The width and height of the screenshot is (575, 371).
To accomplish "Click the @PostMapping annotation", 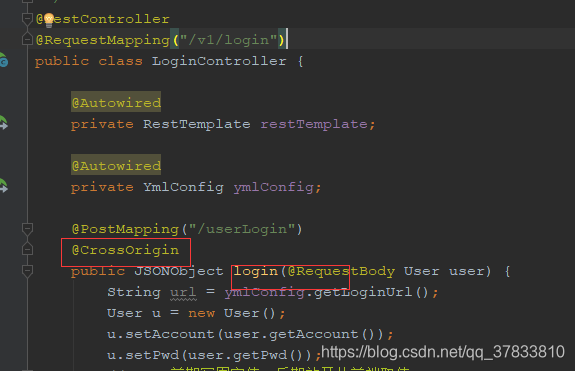I will [x=125, y=229].
